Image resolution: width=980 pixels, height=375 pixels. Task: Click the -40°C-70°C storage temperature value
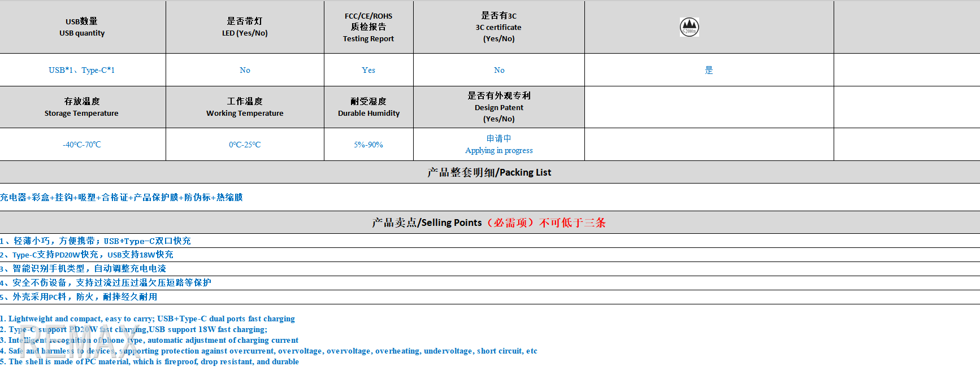82,145
